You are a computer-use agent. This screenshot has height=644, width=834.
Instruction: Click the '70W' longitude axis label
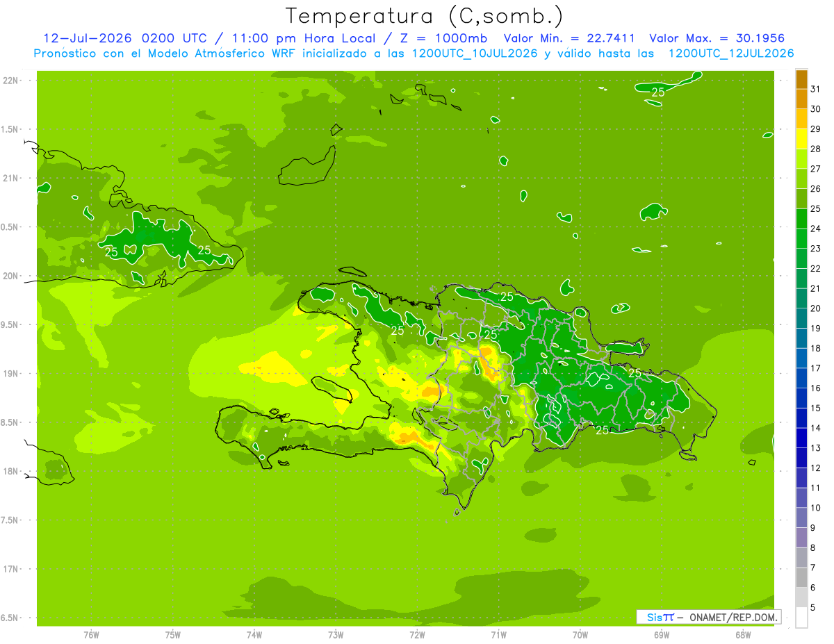[x=580, y=634]
